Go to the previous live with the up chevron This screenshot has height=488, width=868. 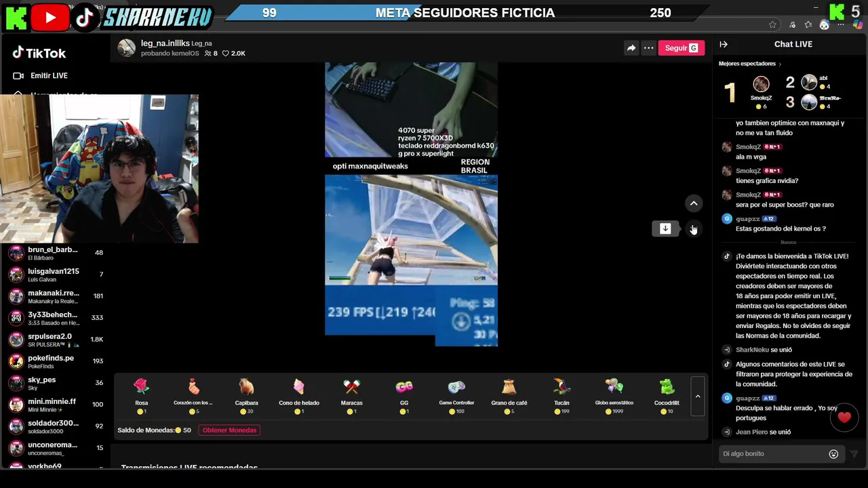(x=694, y=203)
